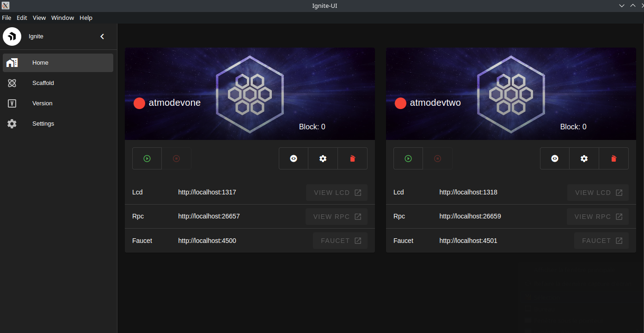Collapse the Ignite sidebar with the chevron

[x=102, y=36]
